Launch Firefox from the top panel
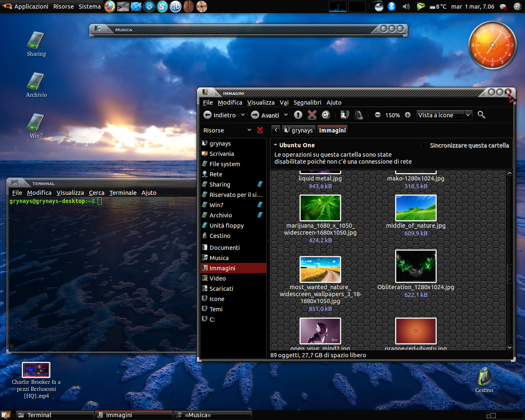This screenshot has height=420, width=525. click(x=110, y=7)
